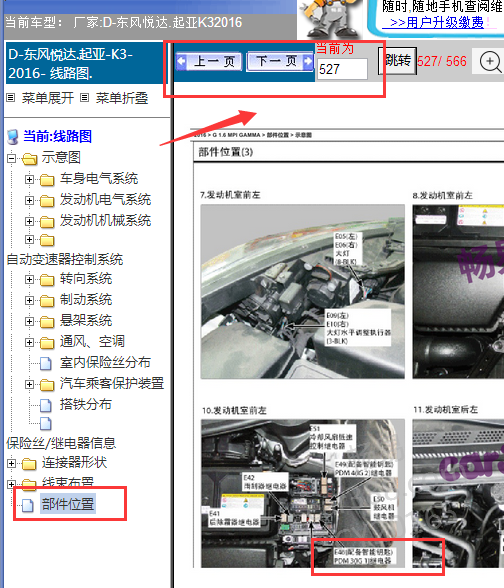Click the 菜单展开 list icon
504x588 pixels.
click(10, 98)
